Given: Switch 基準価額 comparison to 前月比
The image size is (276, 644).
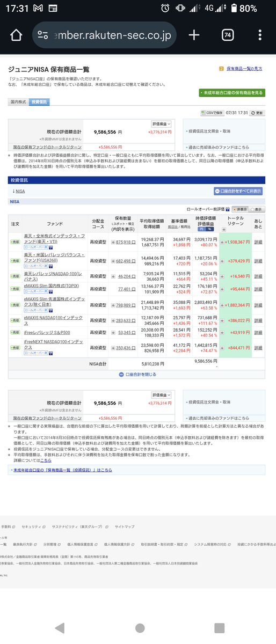Looking at the screenshot, I should (186, 226).
